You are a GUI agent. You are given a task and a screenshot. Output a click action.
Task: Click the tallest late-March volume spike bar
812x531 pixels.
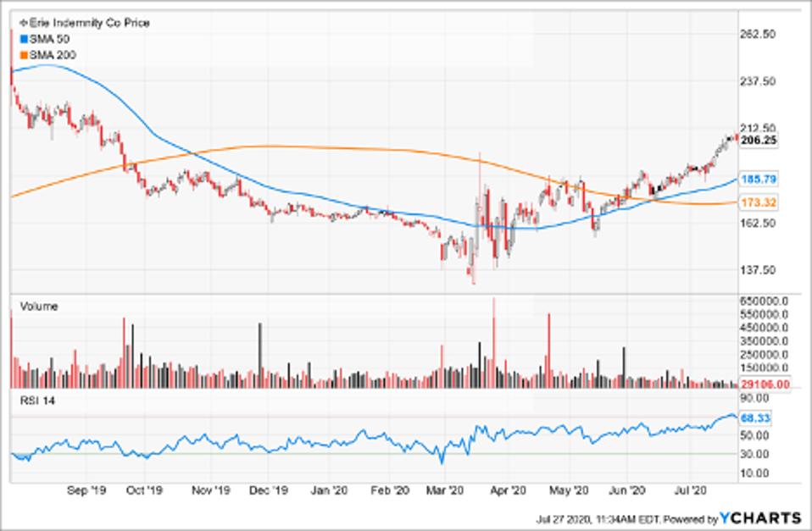(493, 343)
